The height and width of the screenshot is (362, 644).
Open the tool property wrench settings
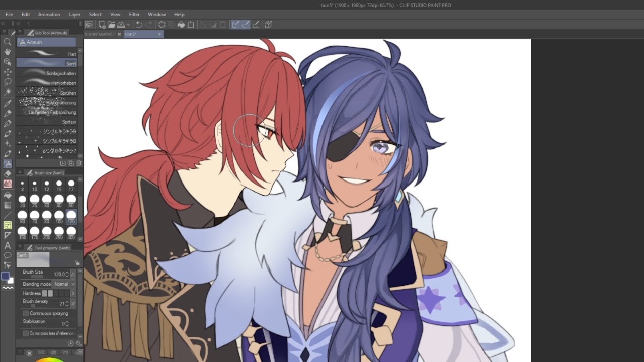coord(78,343)
